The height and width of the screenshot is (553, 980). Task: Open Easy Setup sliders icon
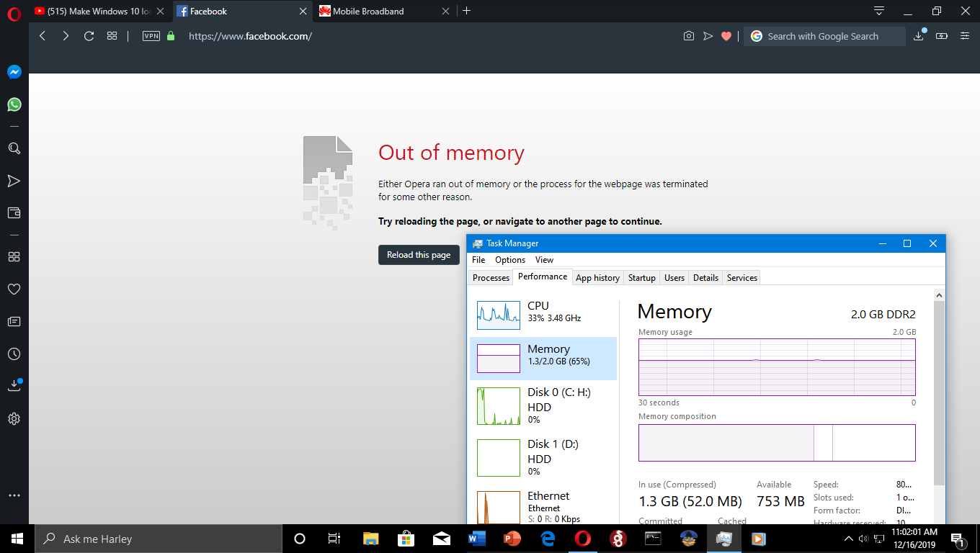(965, 36)
